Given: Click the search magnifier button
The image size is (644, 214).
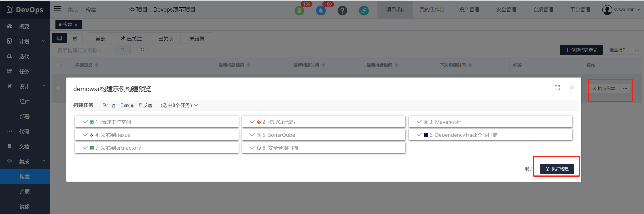Looking at the screenshot, I should point(123,50).
